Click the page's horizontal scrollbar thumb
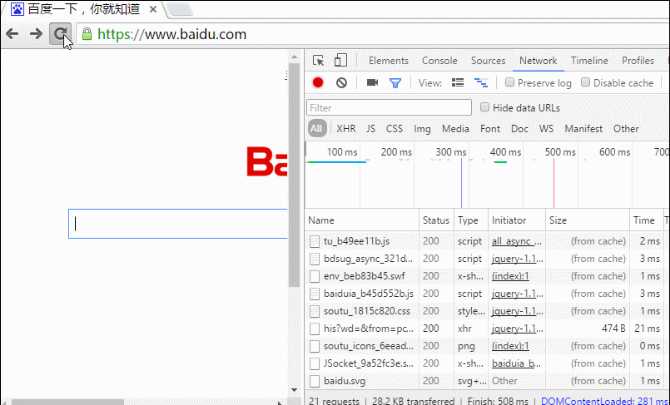Viewport: 670px width, 405px height. (68, 402)
